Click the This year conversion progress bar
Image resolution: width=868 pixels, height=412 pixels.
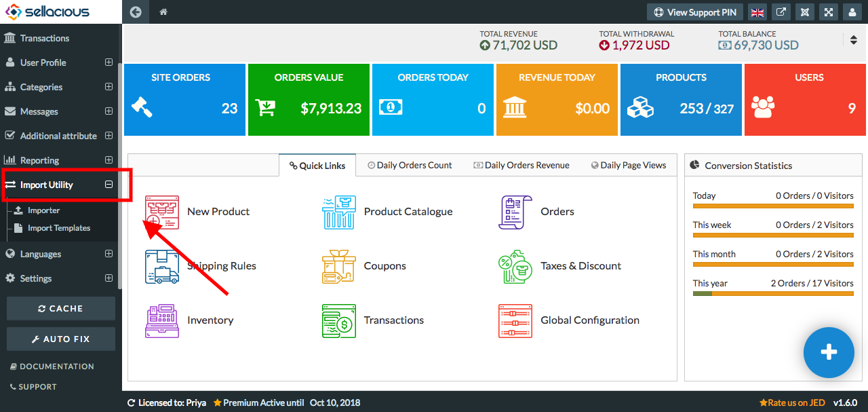pyautogui.click(x=773, y=293)
